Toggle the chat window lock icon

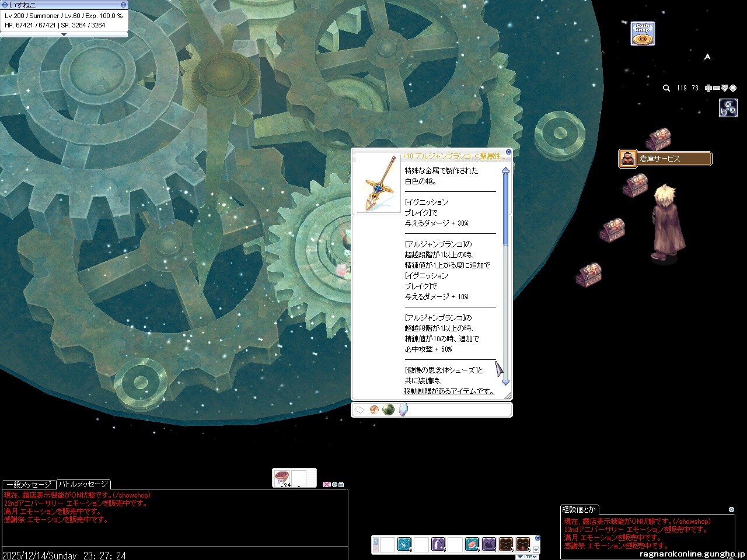pyautogui.click(x=341, y=484)
